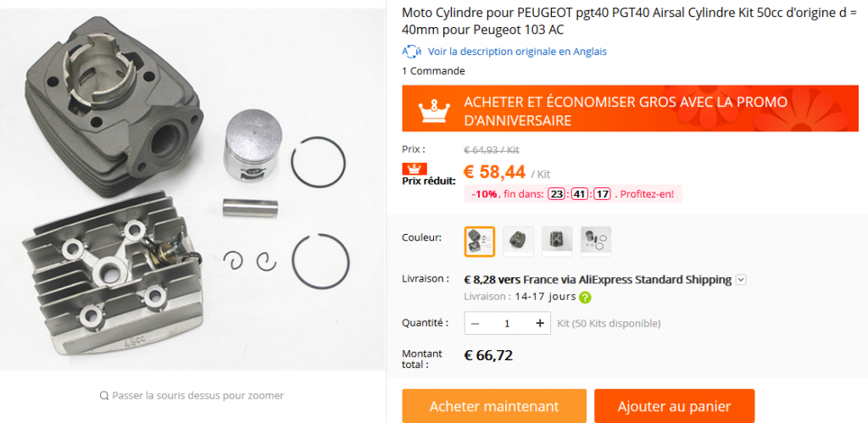
Task: Increase quantity with the plus button
Action: click(x=540, y=323)
